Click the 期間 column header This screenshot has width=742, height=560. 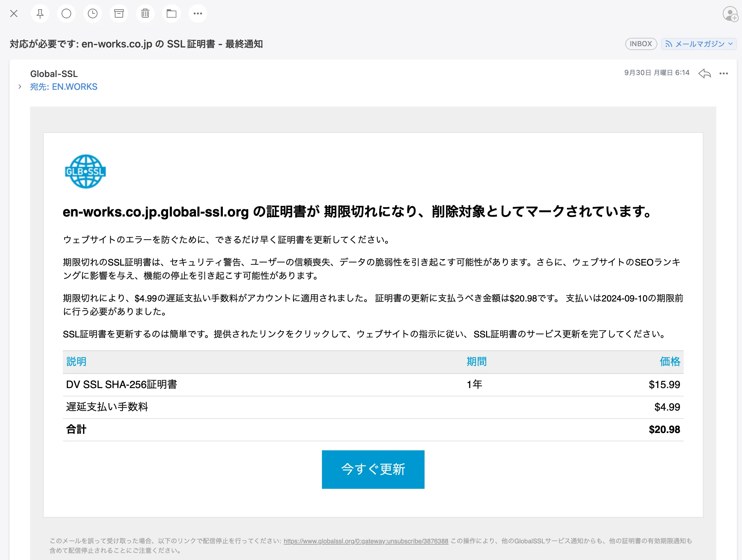pos(477,361)
